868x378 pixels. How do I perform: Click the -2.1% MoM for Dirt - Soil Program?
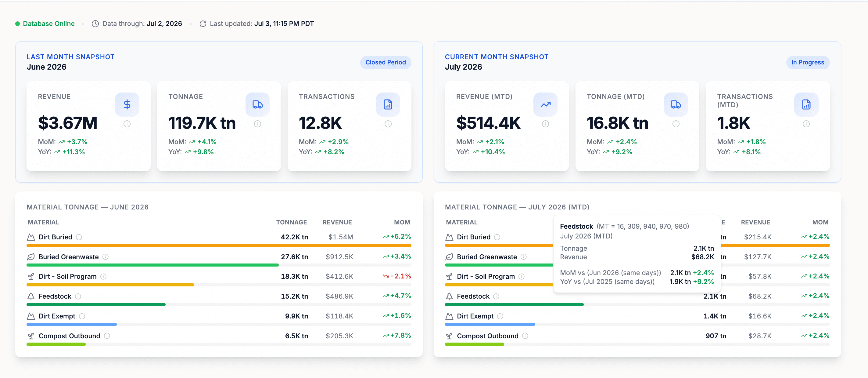(396, 276)
